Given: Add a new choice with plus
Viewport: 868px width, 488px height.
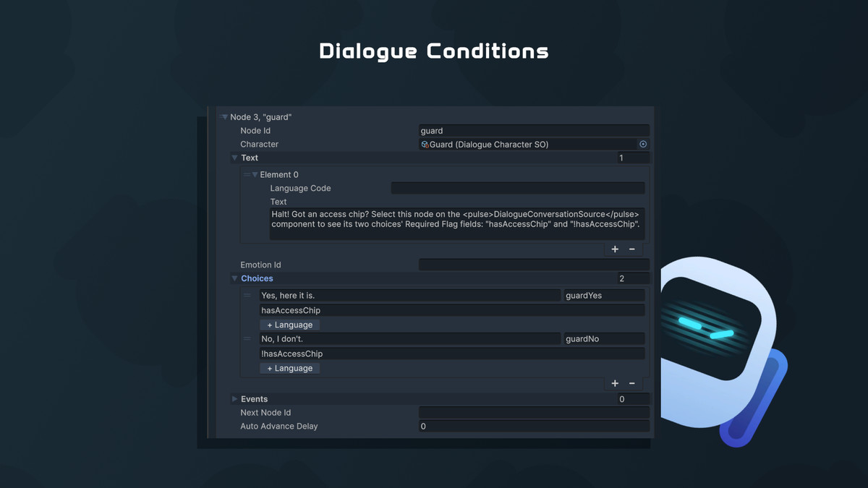Looking at the screenshot, I should [615, 383].
